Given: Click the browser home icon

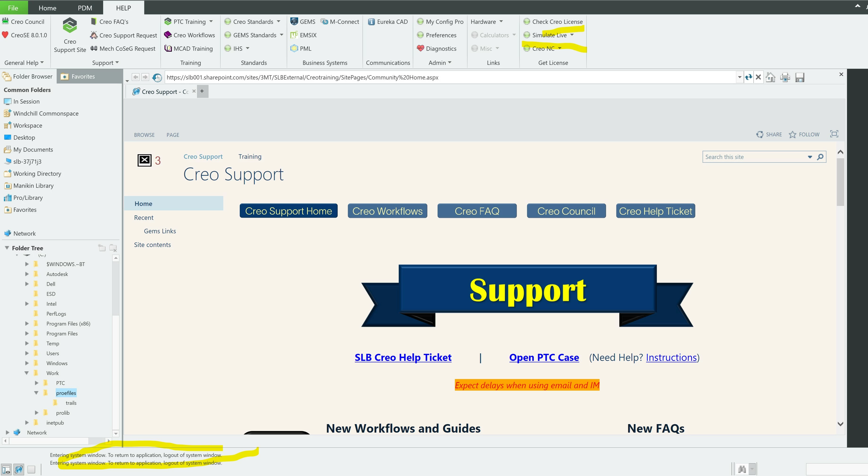Looking at the screenshot, I should tap(770, 77).
